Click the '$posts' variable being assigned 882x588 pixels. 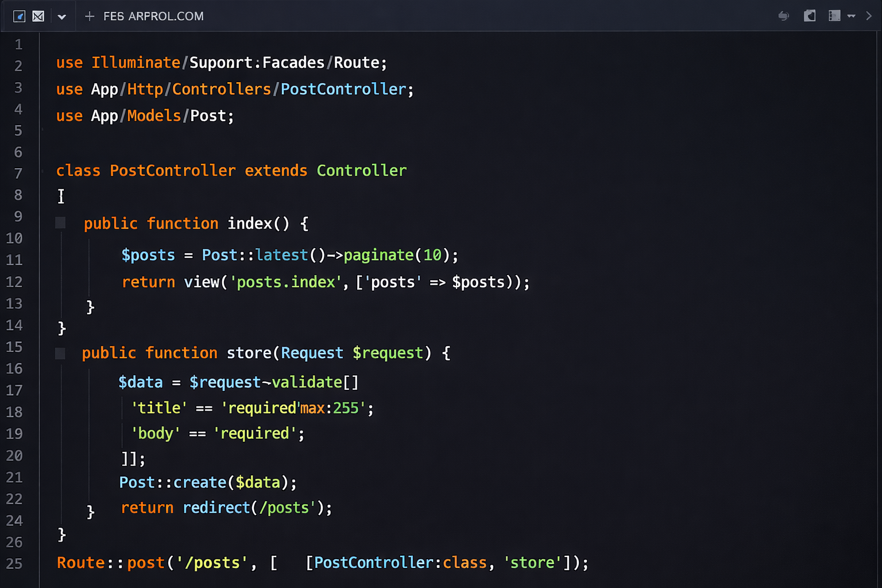click(148, 255)
